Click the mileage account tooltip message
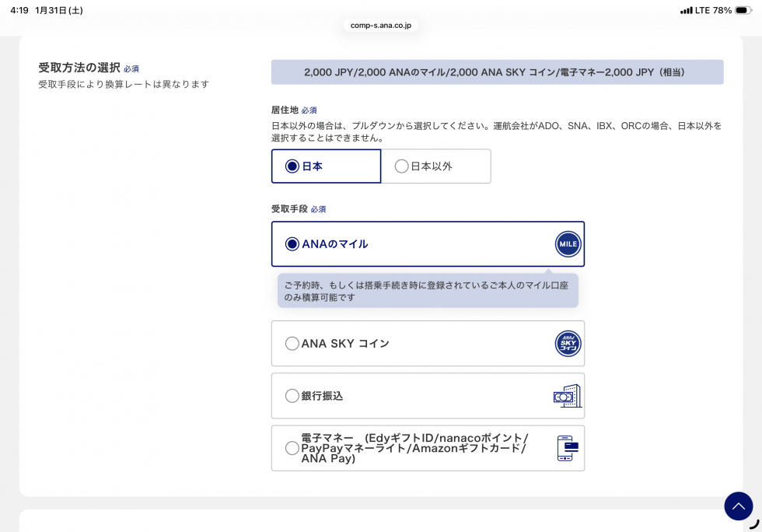 click(x=428, y=290)
